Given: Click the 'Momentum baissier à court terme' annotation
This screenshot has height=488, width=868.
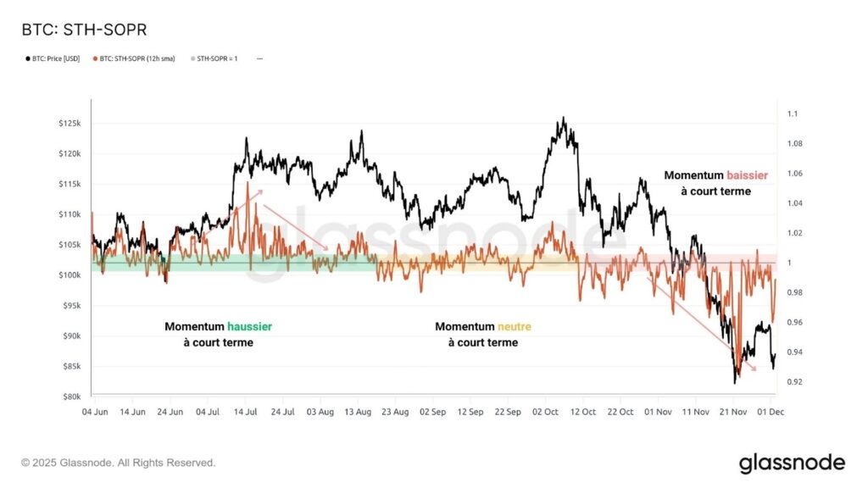Looking at the screenshot, I should (x=715, y=183).
